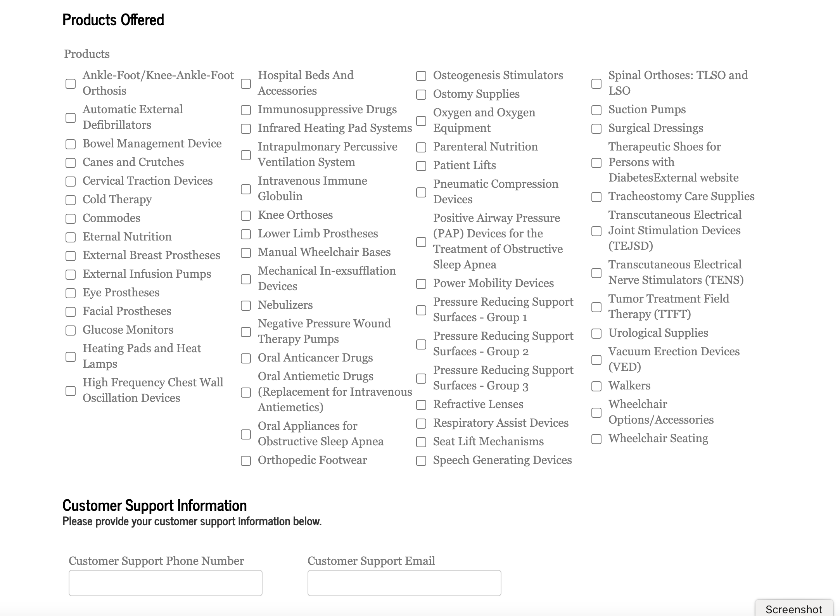The height and width of the screenshot is (616, 840).
Task: Check the Suction Pumps option
Action: 596,110
